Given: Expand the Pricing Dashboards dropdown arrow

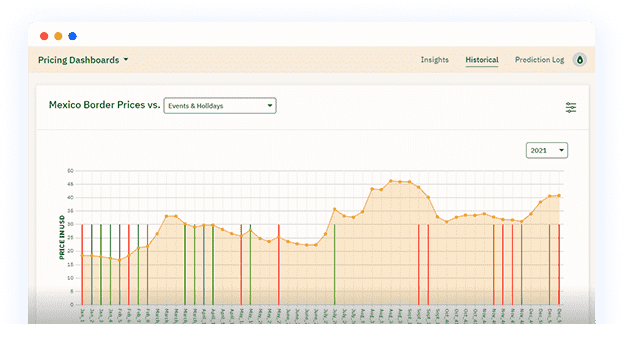Looking at the screenshot, I should tap(126, 60).
